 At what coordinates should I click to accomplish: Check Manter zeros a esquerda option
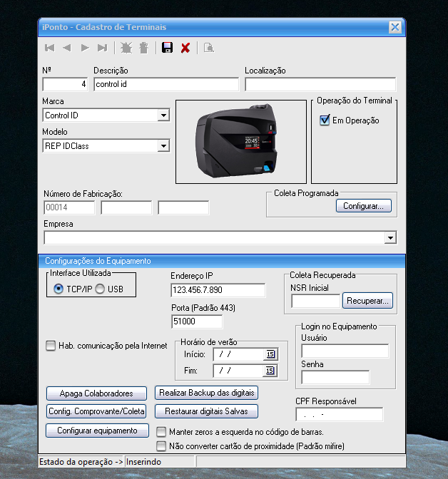click(x=162, y=432)
